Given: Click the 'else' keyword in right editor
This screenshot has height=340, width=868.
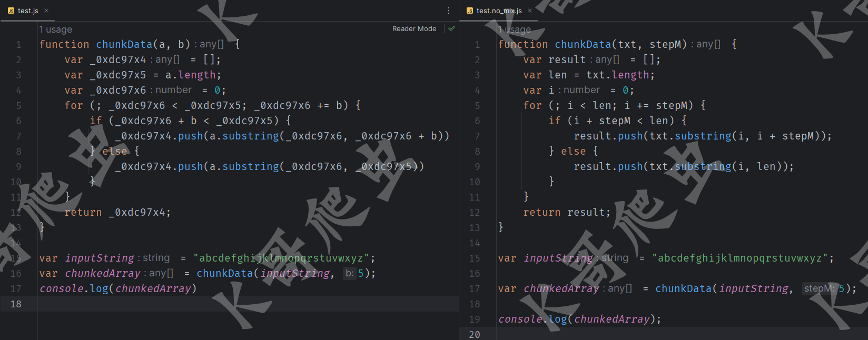Looking at the screenshot, I should coord(573,152).
